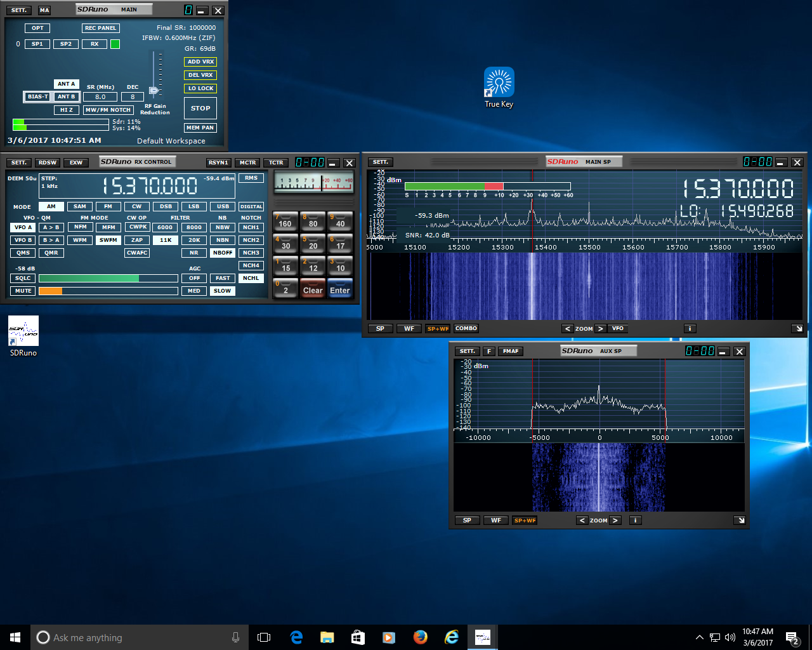This screenshot has height=650, width=812.
Task: Click the green squelch level bar
Action: 108,278
